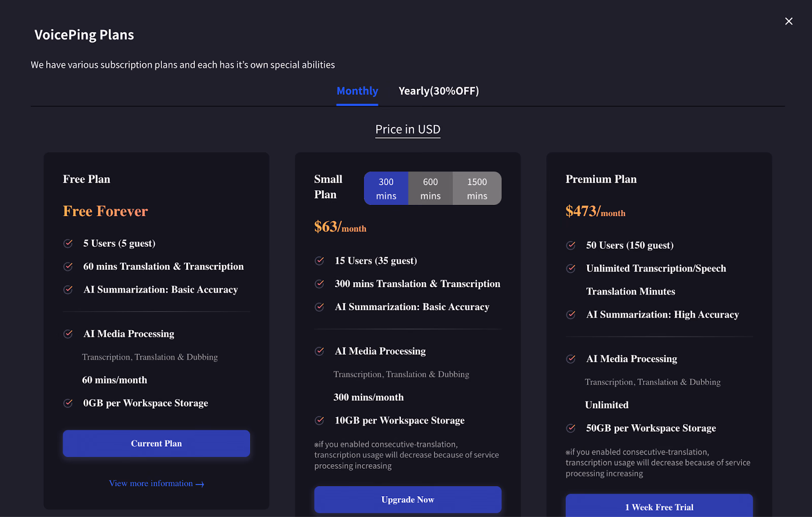Click checkmark beside 300 mins Translation & Transcription
Screen dimensions: 812x517
pyautogui.click(x=320, y=284)
